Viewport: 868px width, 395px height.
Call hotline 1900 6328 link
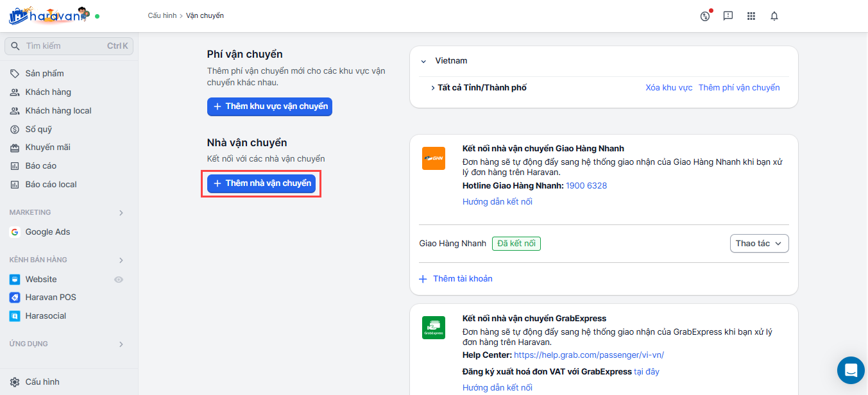[586, 186]
